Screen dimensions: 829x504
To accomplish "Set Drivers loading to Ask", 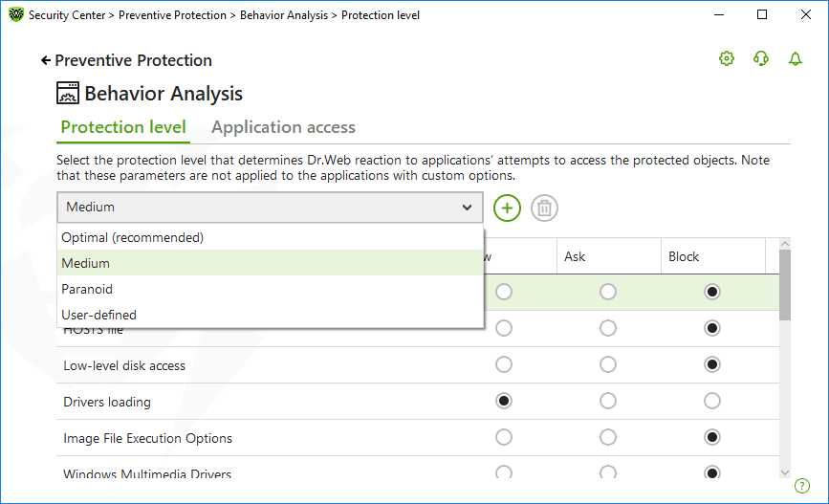I will tap(608, 401).
